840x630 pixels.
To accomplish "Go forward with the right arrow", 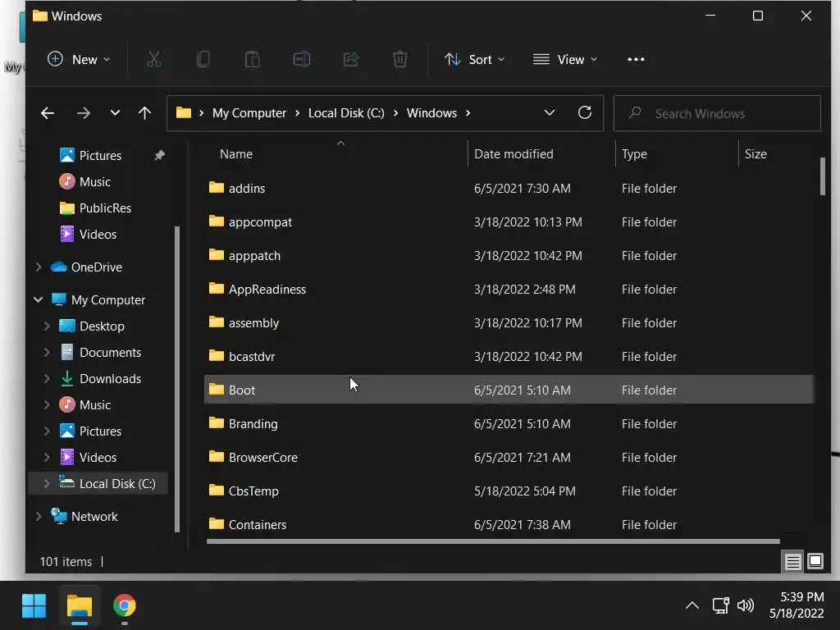I will click(x=83, y=113).
